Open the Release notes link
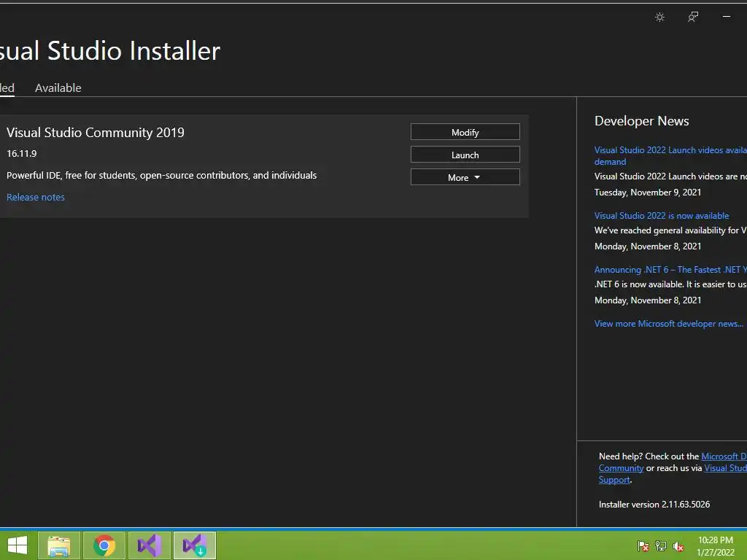This screenshot has width=747, height=560. coord(36,197)
